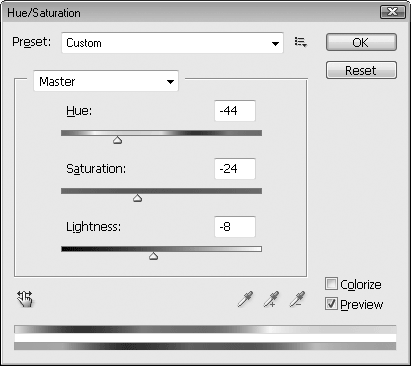
Task: Open the Preset dropdown showing Custom
Action: point(172,43)
